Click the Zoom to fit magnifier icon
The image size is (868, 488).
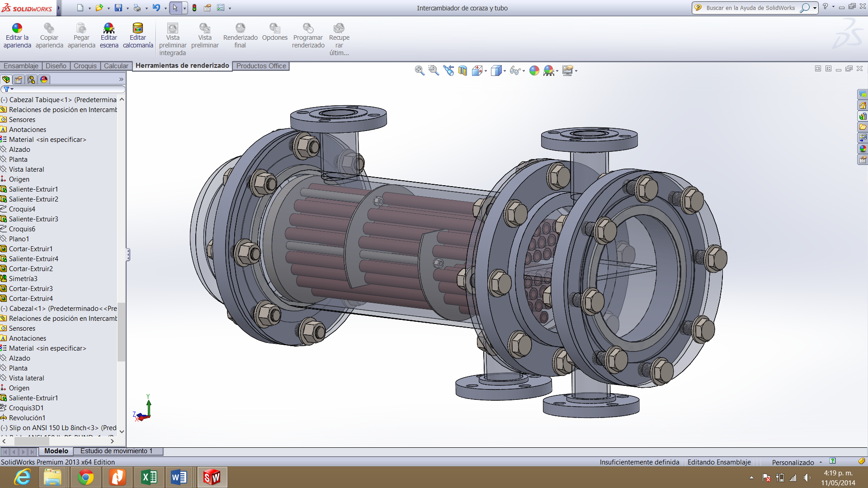(x=420, y=70)
